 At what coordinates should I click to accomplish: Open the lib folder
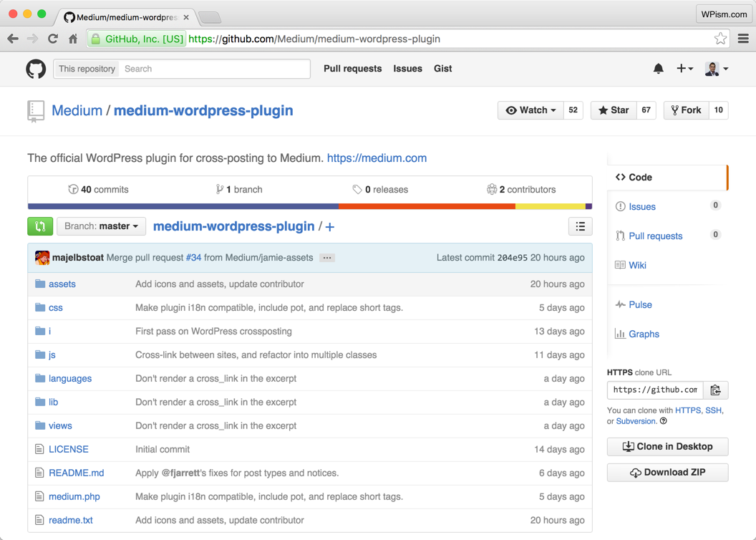tap(53, 402)
